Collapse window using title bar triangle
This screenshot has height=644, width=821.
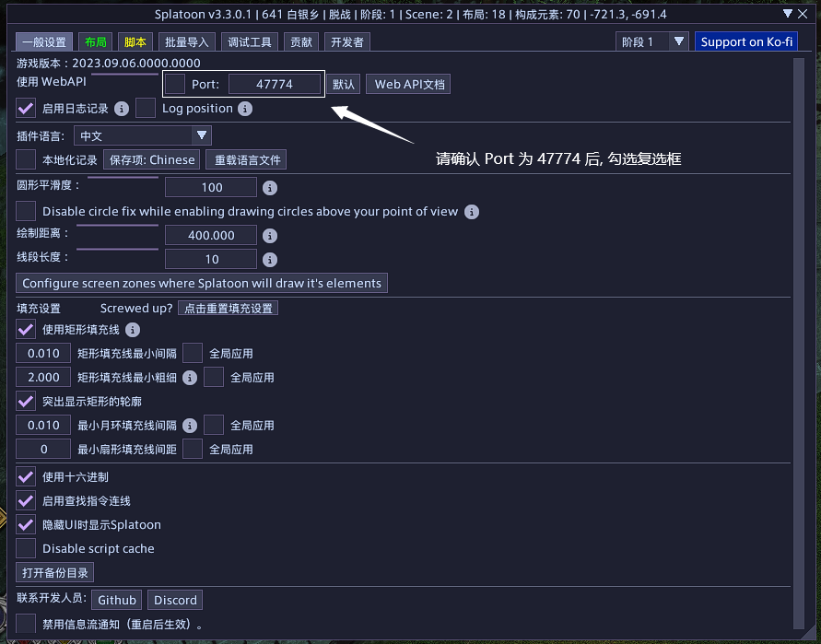[x=787, y=14]
